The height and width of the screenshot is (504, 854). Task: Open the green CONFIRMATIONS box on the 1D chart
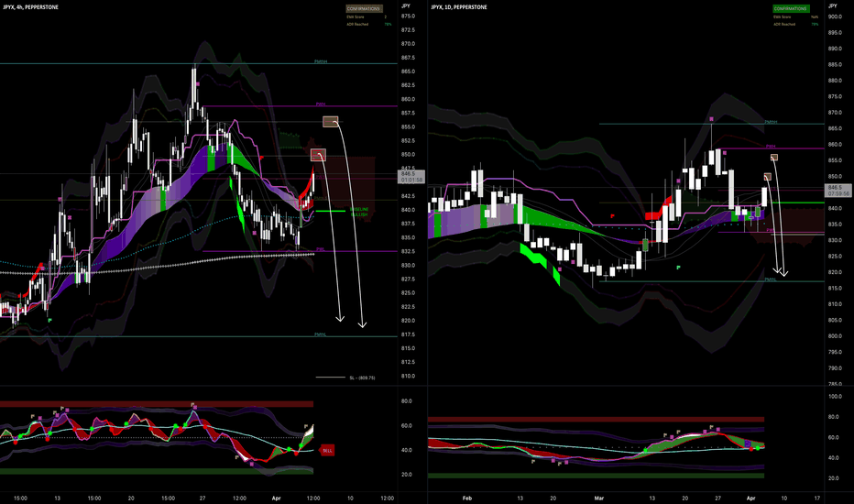click(x=791, y=9)
